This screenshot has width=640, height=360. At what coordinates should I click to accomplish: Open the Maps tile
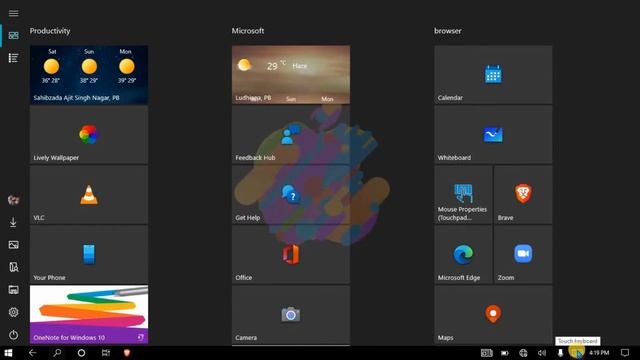click(493, 314)
